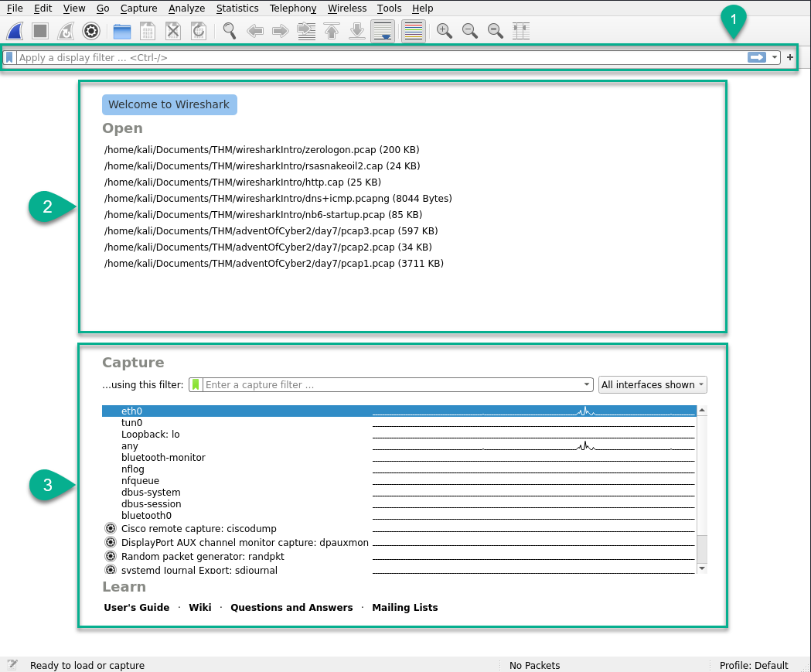Click the capture filter green bookmark
Viewport: 811px width, 672px height.
[196, 384]
